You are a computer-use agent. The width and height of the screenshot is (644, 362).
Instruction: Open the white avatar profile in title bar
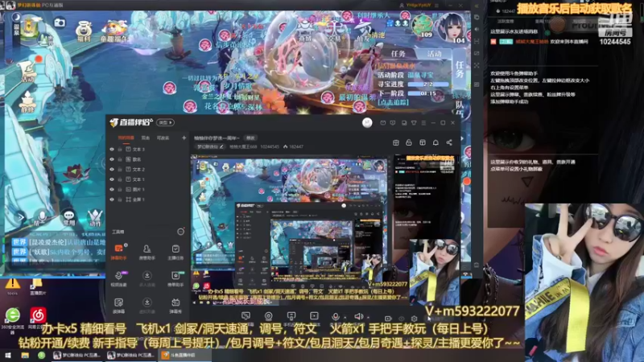tap(367, 123)
